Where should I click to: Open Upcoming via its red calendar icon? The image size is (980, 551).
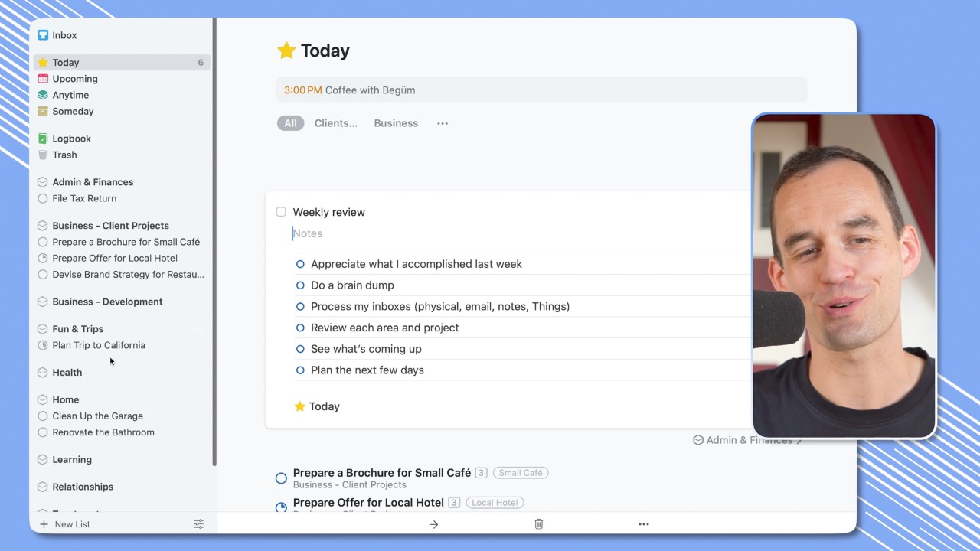(x=43, y=79)
